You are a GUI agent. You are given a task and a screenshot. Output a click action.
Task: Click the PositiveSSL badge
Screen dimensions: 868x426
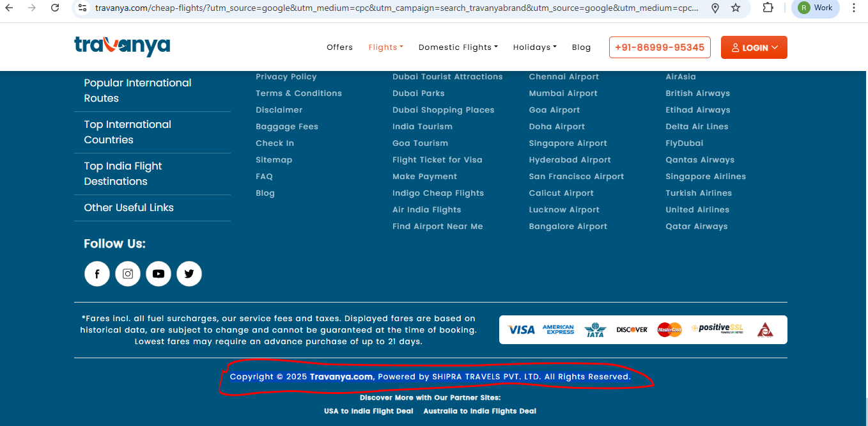717,329
